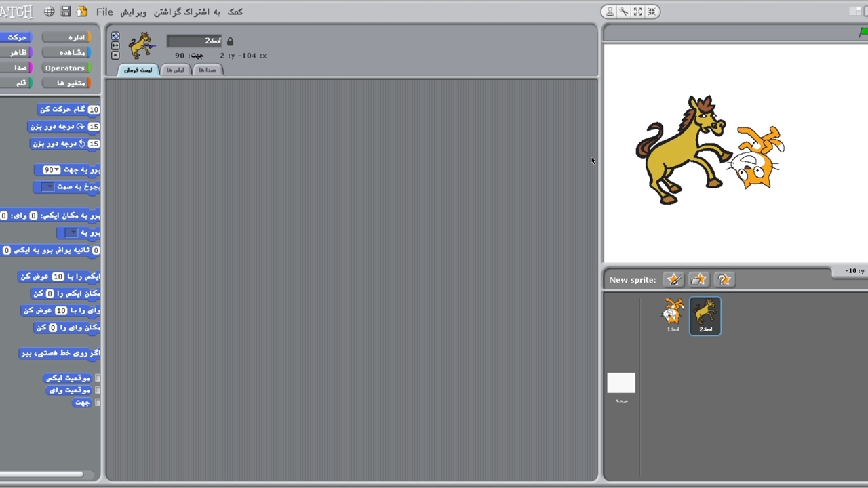The image size is (868, 488).
Task: Toggle the جهت reporter checkbox
Action: 98,403
